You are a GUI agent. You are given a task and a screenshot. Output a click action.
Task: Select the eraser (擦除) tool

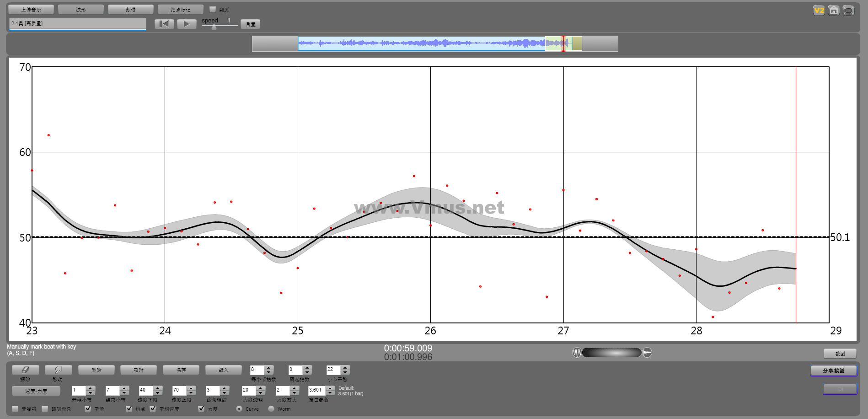(25, 370)
